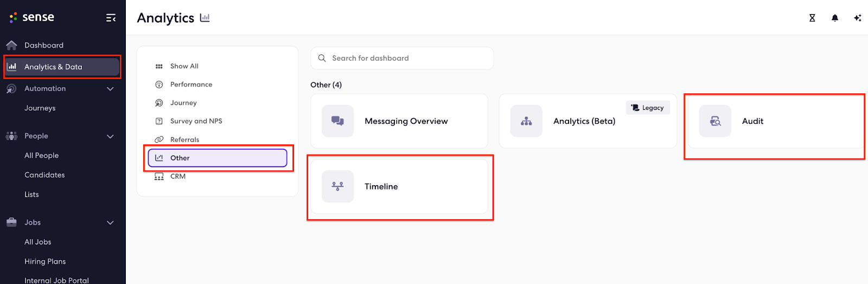Viewport: 868px width, 284px height.
Task: Focus the Search for dashboard field
Action: point(402,58)
